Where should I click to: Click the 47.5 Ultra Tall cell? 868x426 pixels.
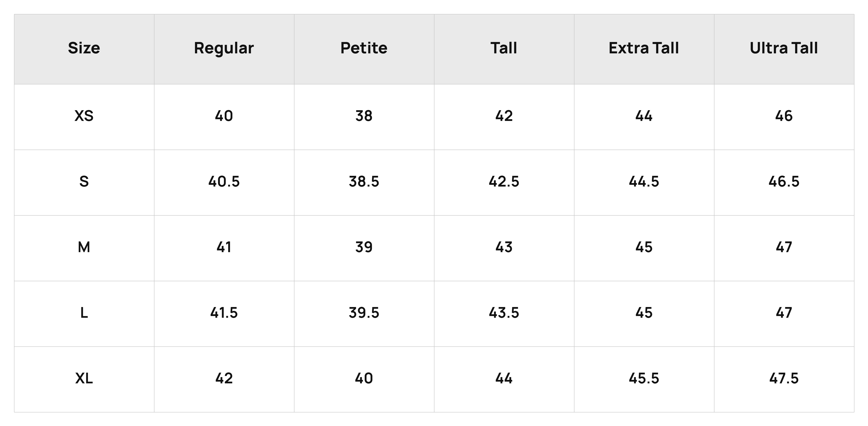(x=784, y=379)
